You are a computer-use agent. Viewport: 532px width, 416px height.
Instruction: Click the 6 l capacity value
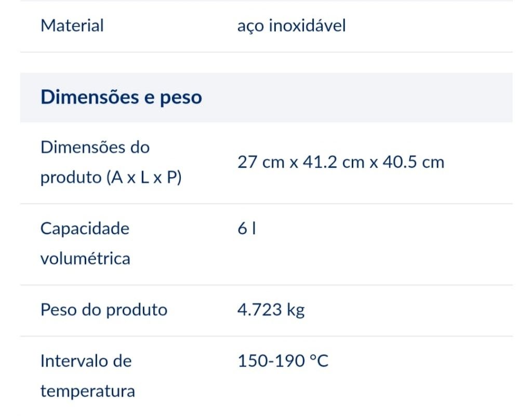click(247, 228)
